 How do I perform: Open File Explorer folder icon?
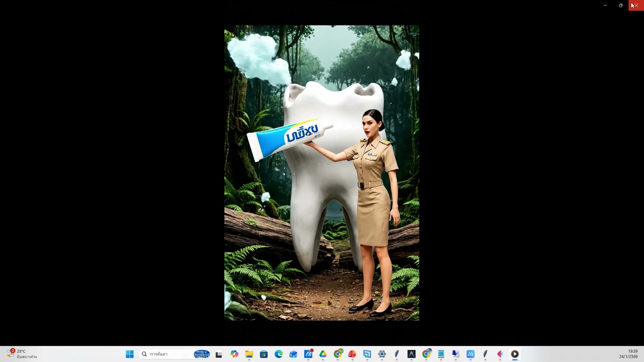tap(249, 354)
